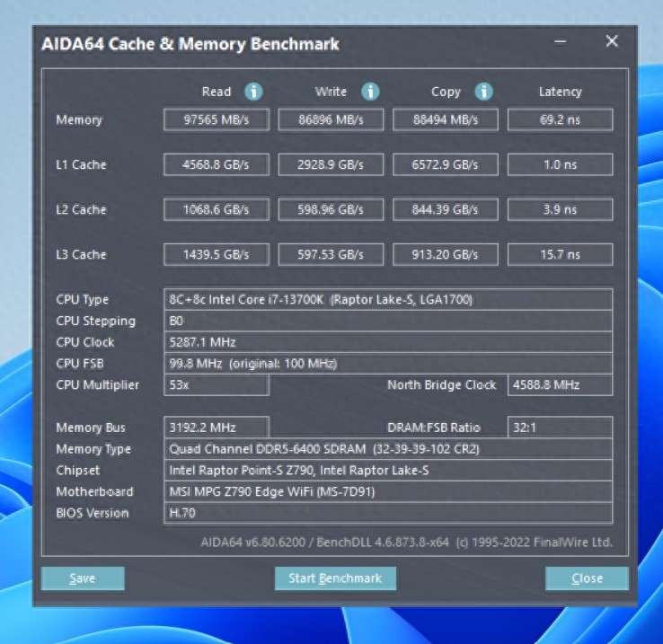
Task: Click the CPU Multiplier value 53x
Action: click(x=217, y=384)
